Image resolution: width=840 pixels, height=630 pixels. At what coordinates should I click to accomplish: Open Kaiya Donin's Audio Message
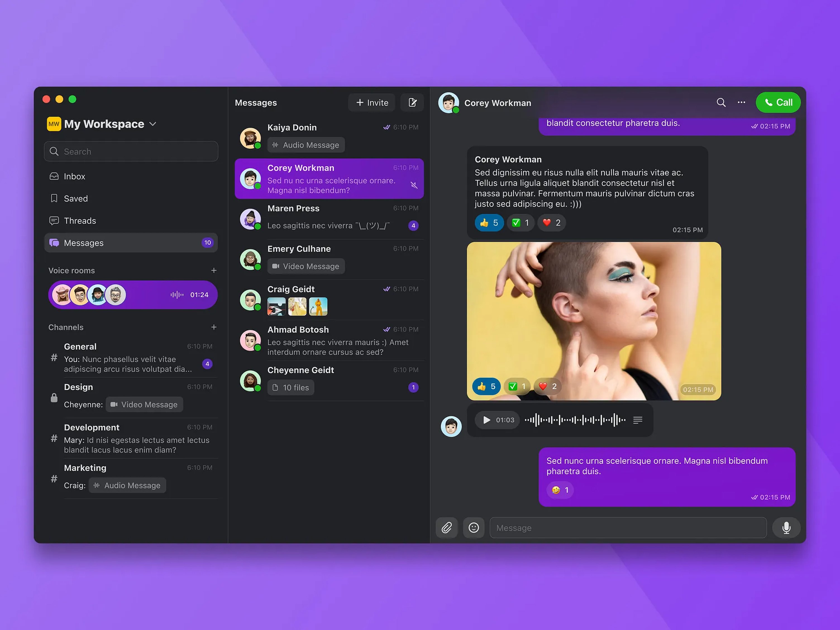point(306,145)
